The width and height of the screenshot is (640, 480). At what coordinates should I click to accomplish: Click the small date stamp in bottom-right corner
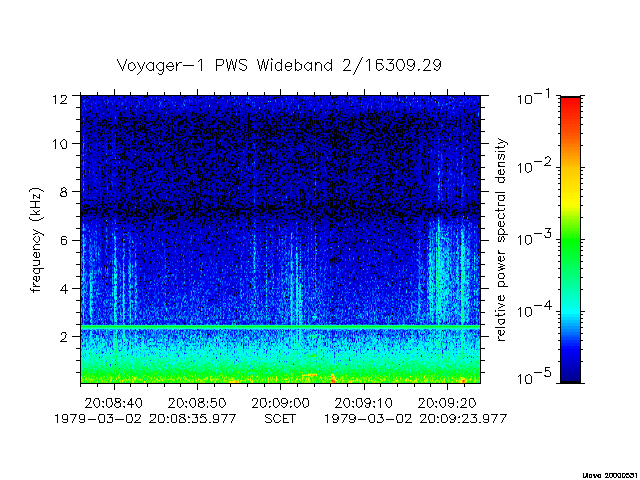(610, 476)
